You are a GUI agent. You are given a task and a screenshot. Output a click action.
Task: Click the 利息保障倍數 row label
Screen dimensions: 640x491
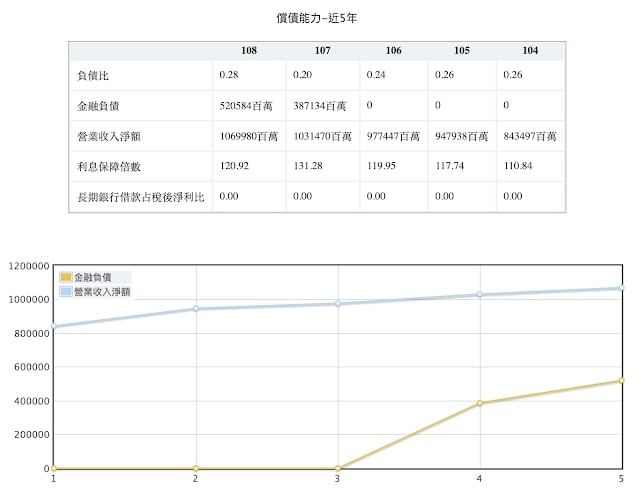click(x=109, y=167)
